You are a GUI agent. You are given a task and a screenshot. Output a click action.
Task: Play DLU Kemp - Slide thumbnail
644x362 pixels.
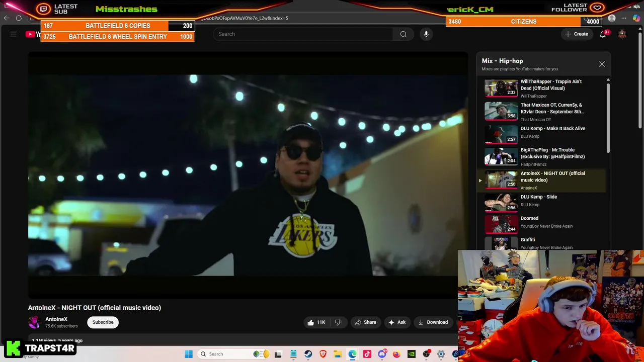[x=501, y=203]
